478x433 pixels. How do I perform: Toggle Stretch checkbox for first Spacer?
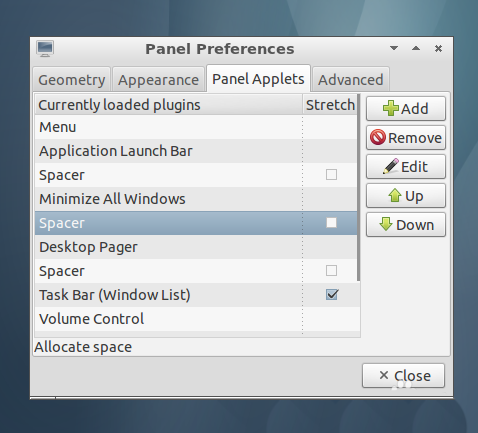click(x=331, y=175)
